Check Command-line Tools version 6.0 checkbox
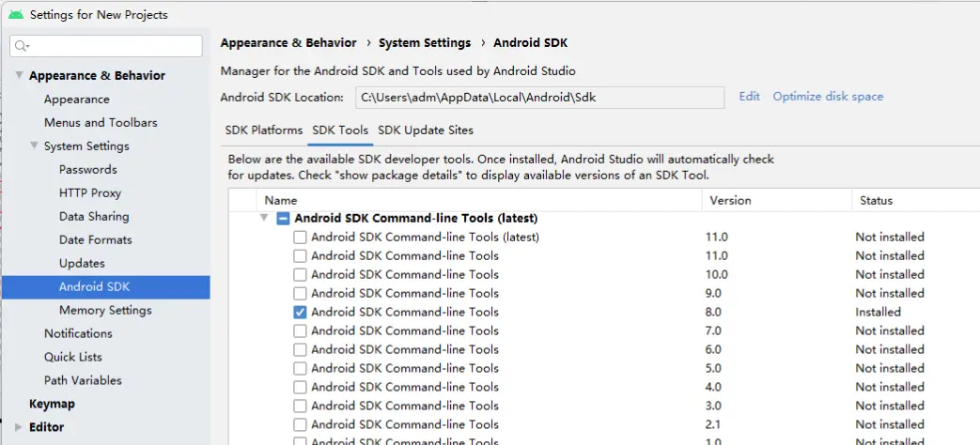The width and height of the screenshot is (980, 445). 300,349
